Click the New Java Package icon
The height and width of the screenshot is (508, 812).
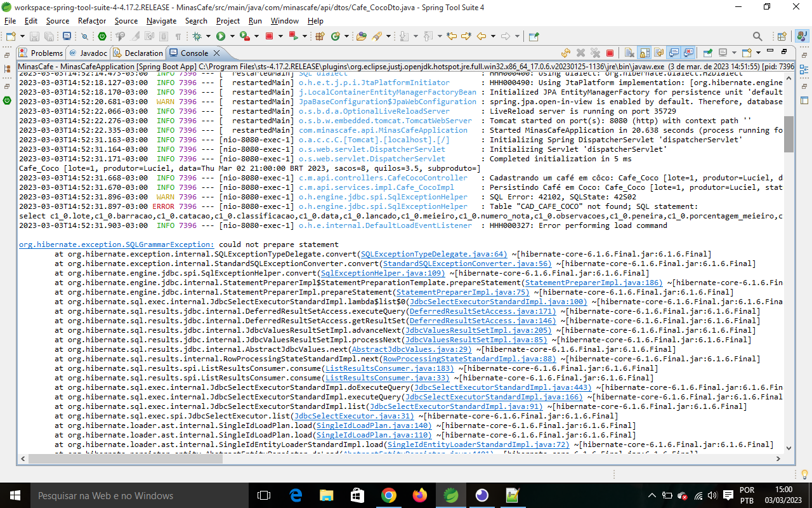[x=320, y=36]
